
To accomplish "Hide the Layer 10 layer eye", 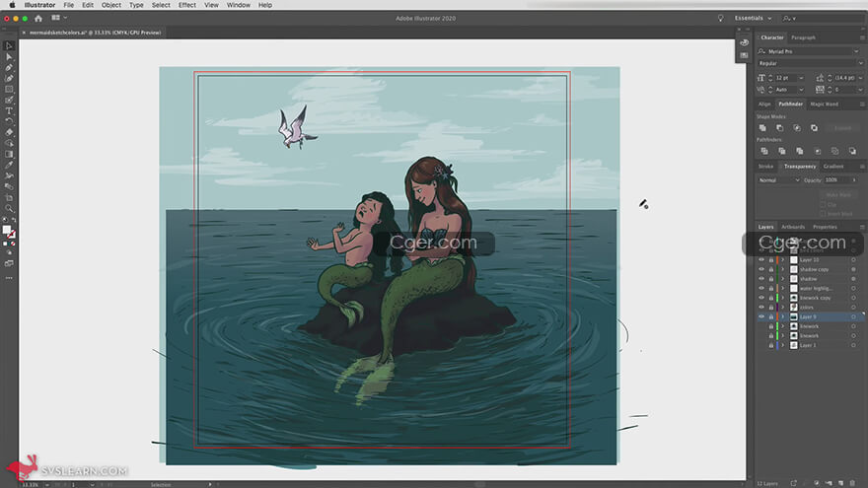I will tap(761, 260).
